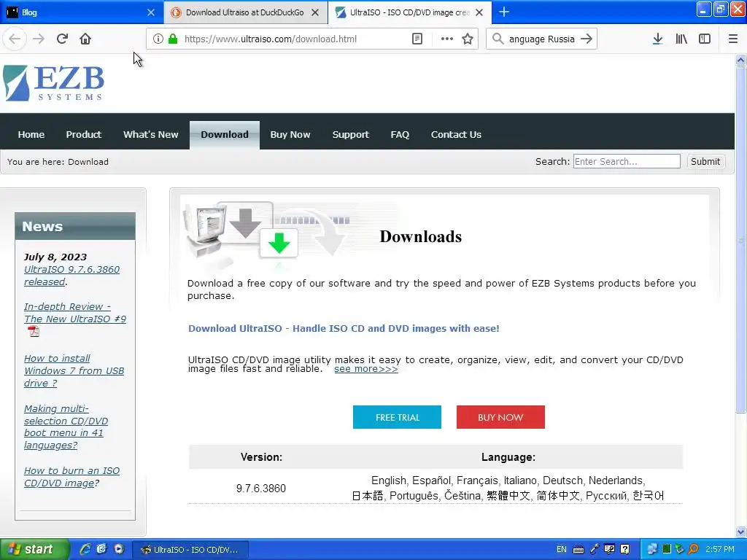Toggle reader view icon in address bar

[417, 39]
